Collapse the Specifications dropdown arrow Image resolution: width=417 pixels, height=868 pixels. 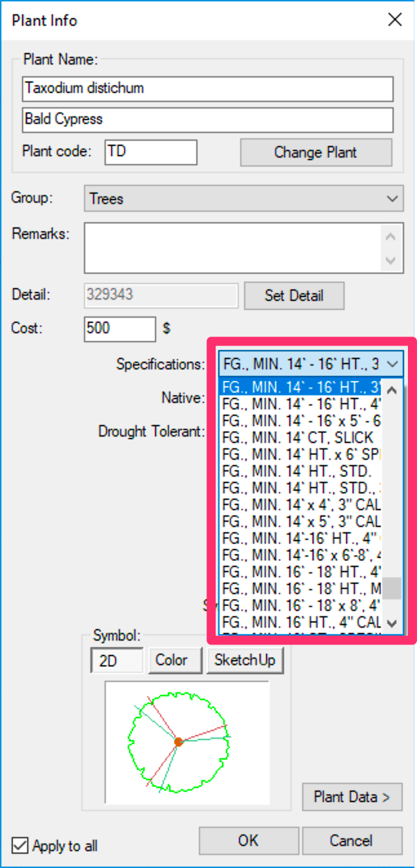(x=392, y=364)
